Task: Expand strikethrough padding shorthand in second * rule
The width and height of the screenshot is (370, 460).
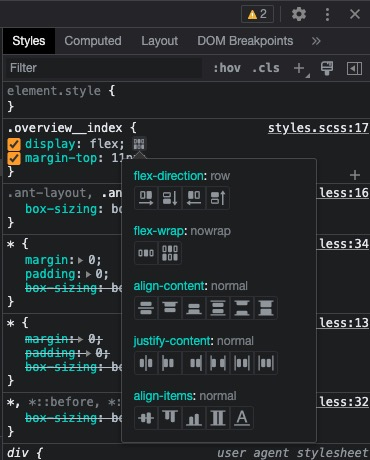Action: click(88, 353)
